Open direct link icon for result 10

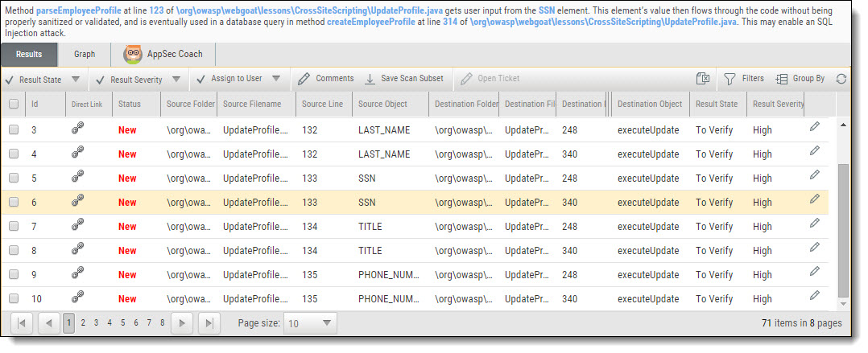click(x=77, y=298)
